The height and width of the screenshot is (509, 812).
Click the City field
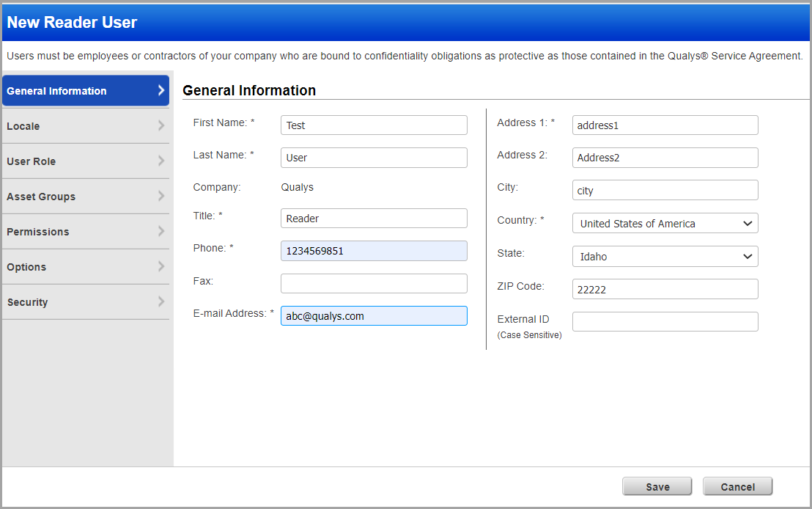[665, 190]
